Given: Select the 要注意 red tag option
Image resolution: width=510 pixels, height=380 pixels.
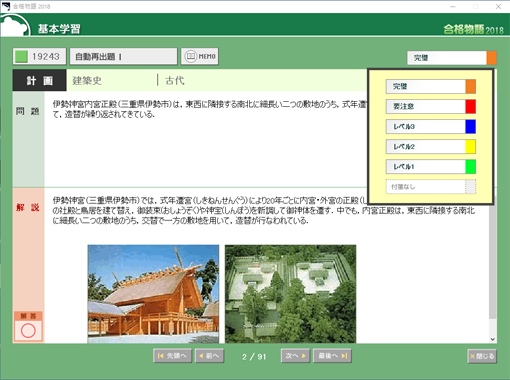Looking at the screenshot, I should (x=431, y=106).
